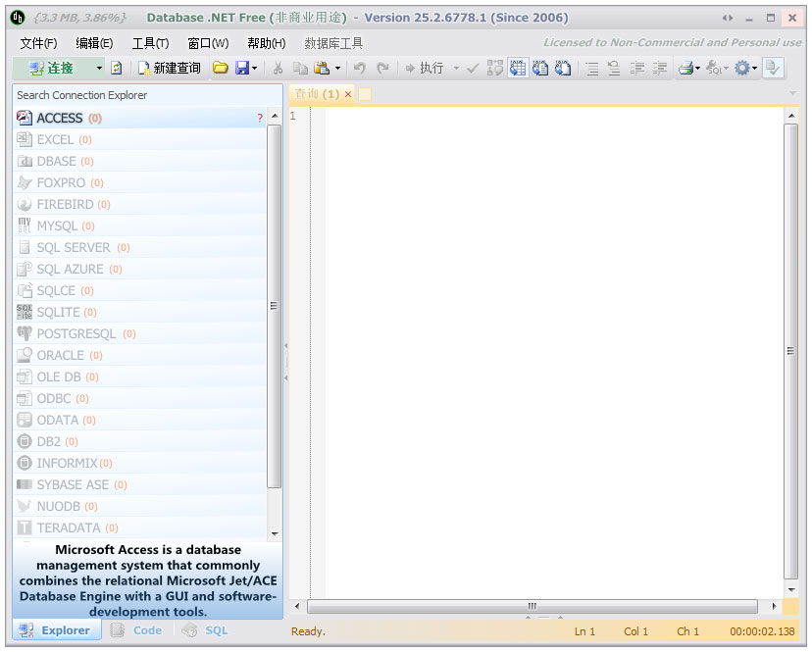
Task: Select SQLITE in the connection list
Action: (x=140, y=313)
